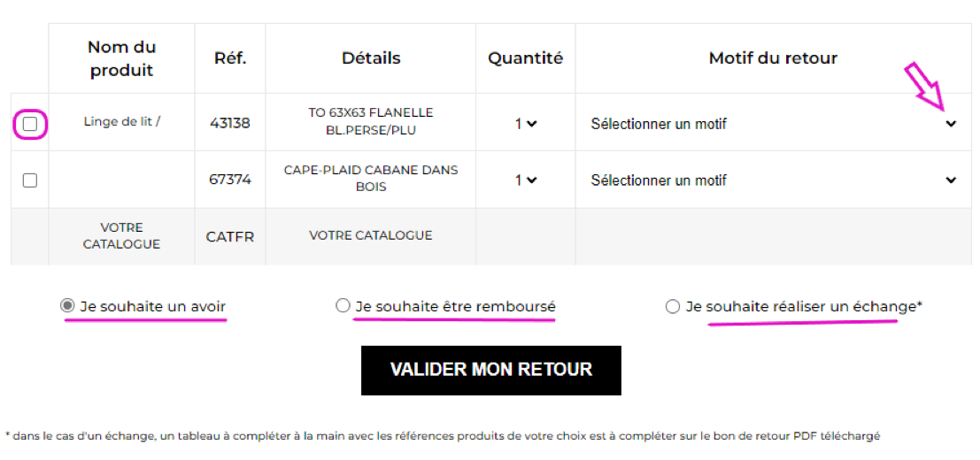Choose the 'Je souhaite être remboursé' option

click(343, 306)
